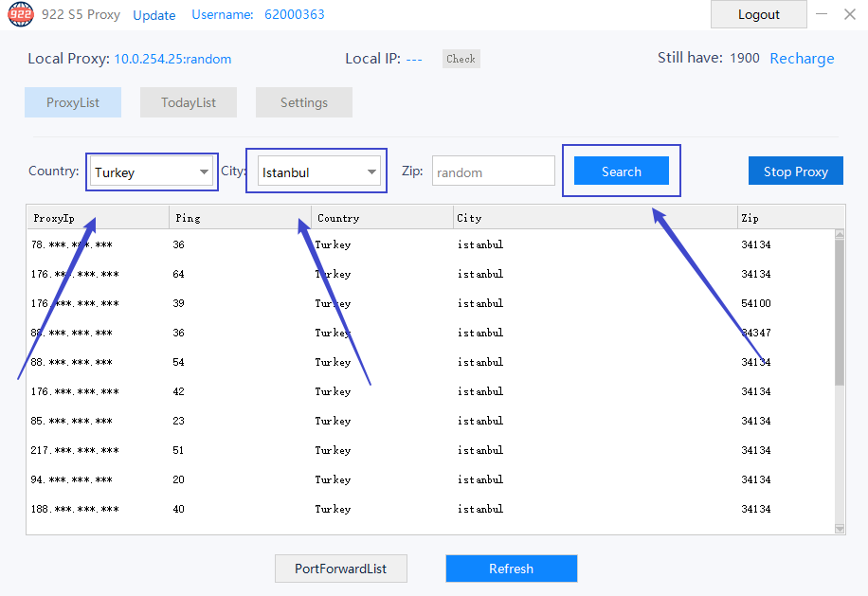Screen dimensions: 868x596
Task: Check the local IP with Check button
Action: click(461, 59)
